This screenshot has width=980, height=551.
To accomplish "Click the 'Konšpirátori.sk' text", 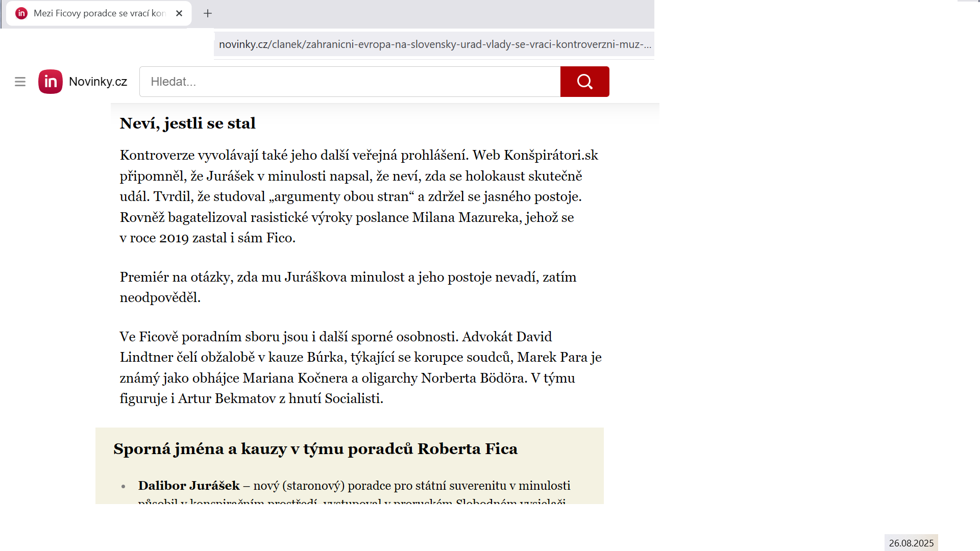I will point(551,155).
